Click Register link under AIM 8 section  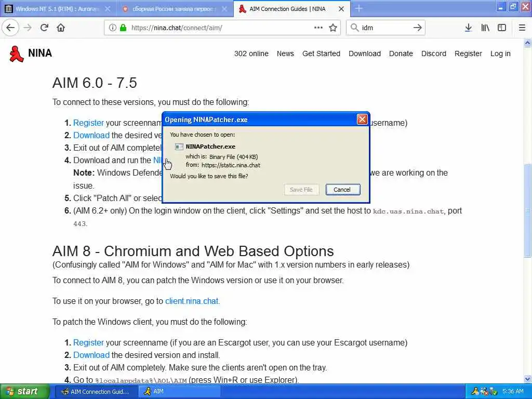pyautogui.click(x=88, y=343)
